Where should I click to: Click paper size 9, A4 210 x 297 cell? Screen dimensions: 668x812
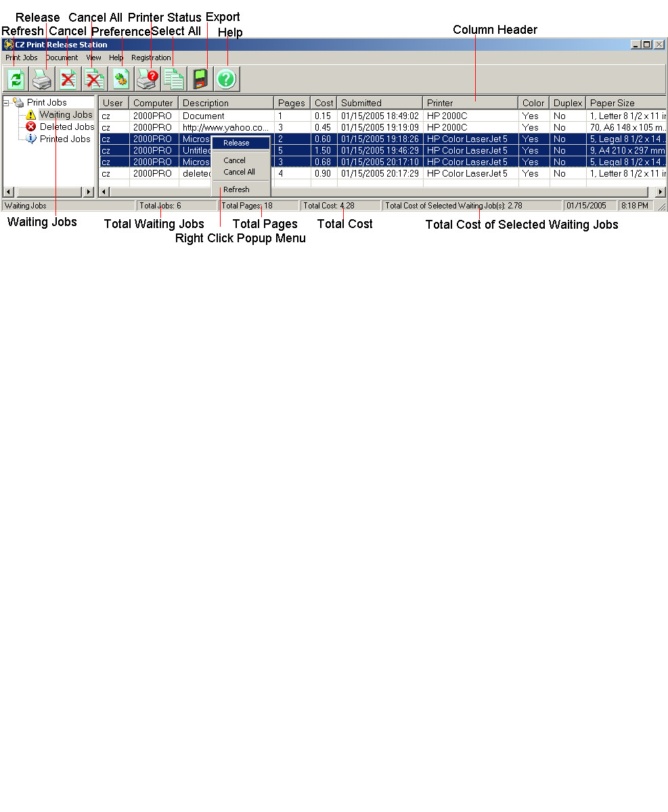(627, 150)
